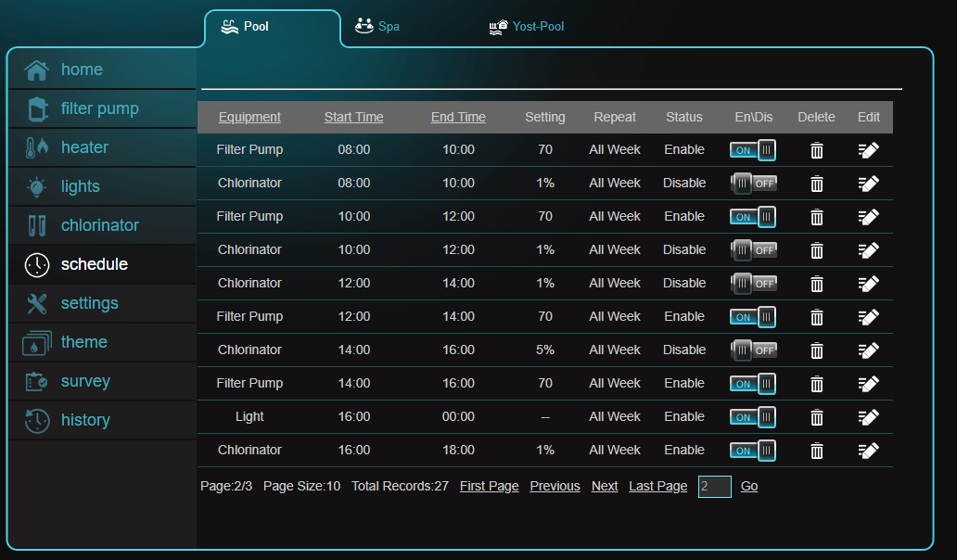Open the theme section
The height and width of the screenshot is (560, 957).
click(102, 342)
